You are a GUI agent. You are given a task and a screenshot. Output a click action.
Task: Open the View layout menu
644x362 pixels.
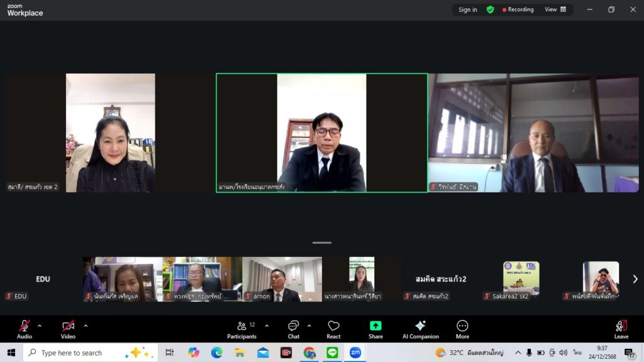click(x=555, y=9)
